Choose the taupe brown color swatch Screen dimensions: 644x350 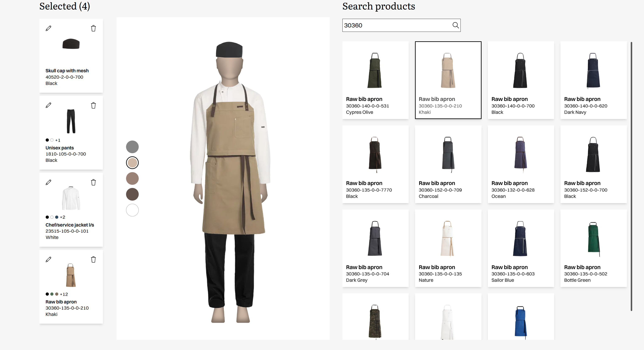(x=132, y=178)
